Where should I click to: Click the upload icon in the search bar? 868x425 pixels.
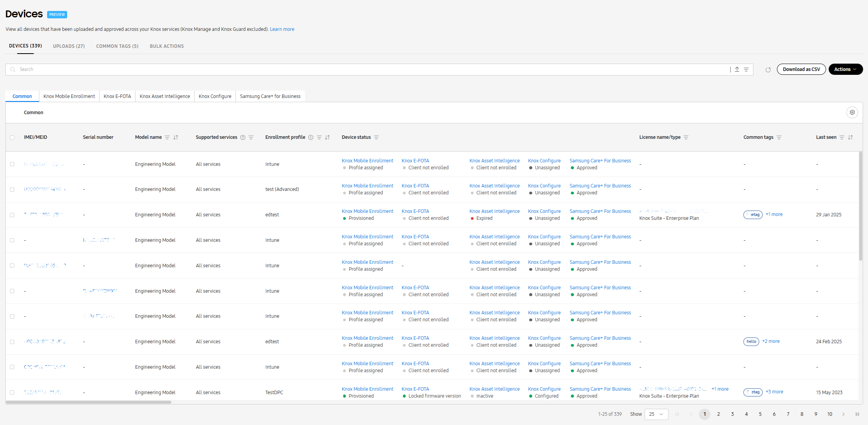737,69
